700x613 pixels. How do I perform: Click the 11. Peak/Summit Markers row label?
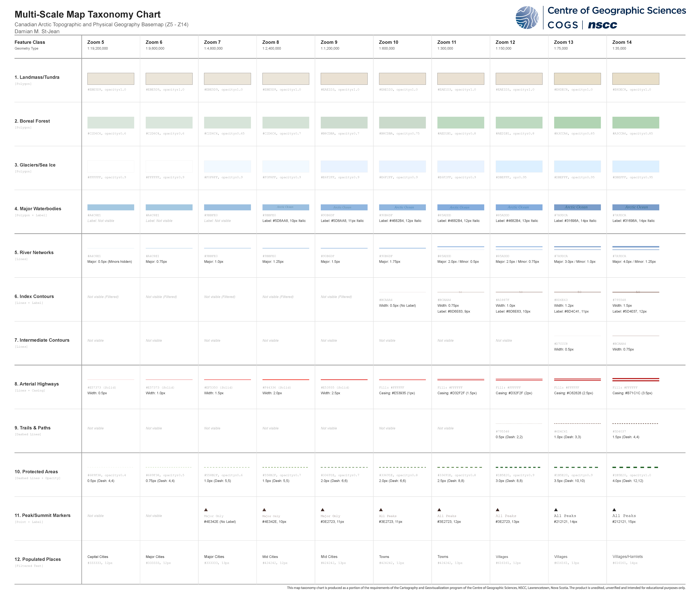[42, 515]
